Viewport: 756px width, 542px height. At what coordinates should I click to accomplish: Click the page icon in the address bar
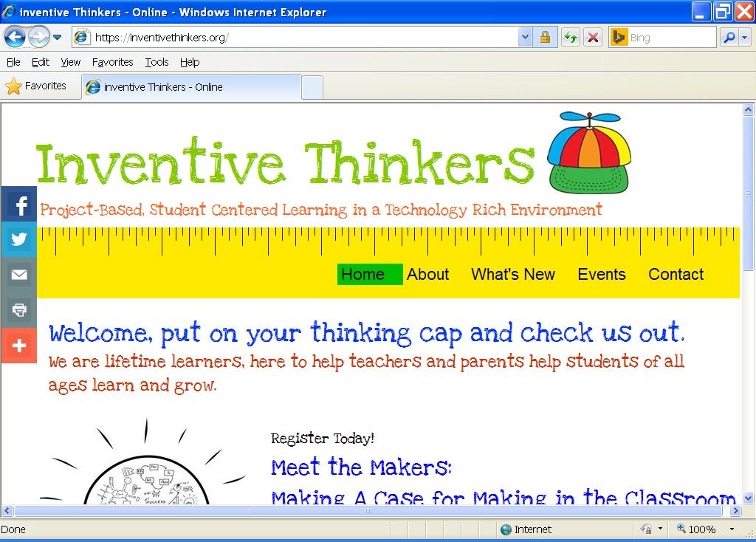(82, 37)
